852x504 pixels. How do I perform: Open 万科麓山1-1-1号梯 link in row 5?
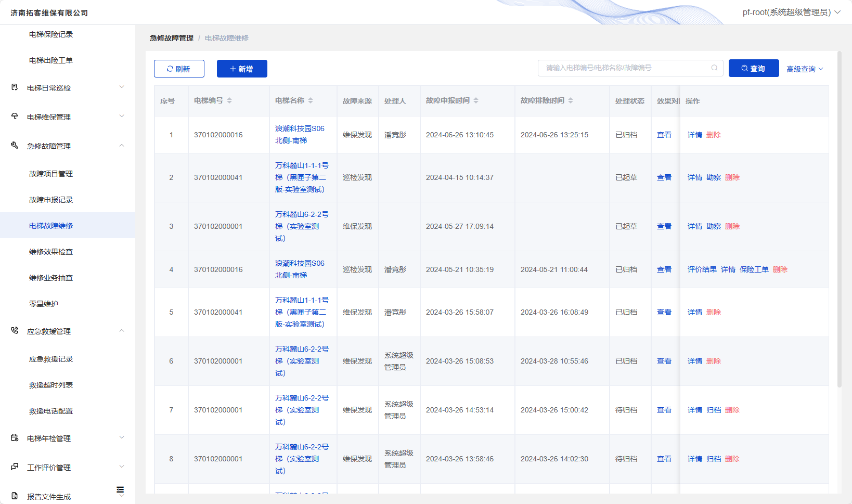pyautogui.click(x=302, y=312)
